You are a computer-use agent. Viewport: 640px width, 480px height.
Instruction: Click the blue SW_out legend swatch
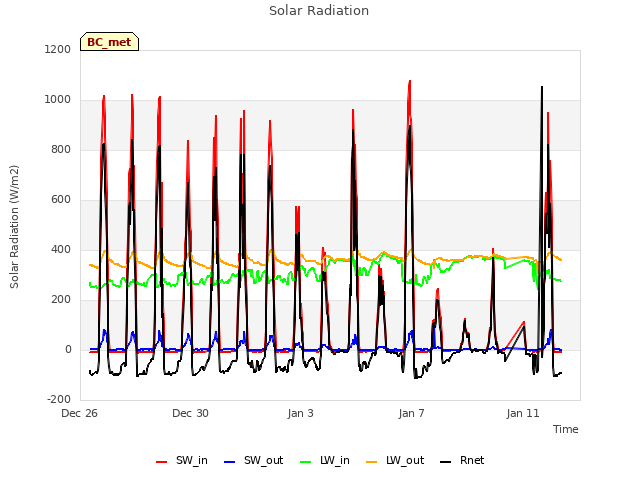(x=230, y=462)
